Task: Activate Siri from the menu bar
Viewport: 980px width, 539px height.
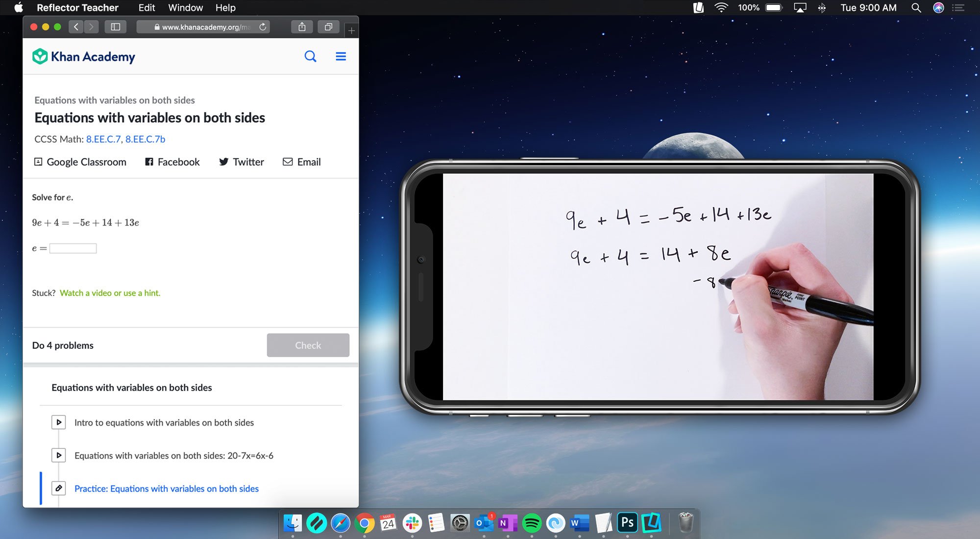Action: click(x=938, y=8)
